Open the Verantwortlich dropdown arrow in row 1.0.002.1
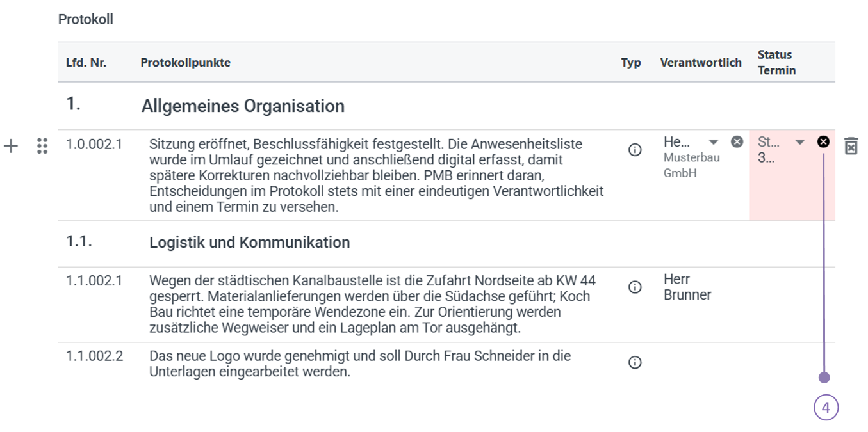The height and width of the screenshot is (432, 868). pyautogui.click(x=714, y=142)
